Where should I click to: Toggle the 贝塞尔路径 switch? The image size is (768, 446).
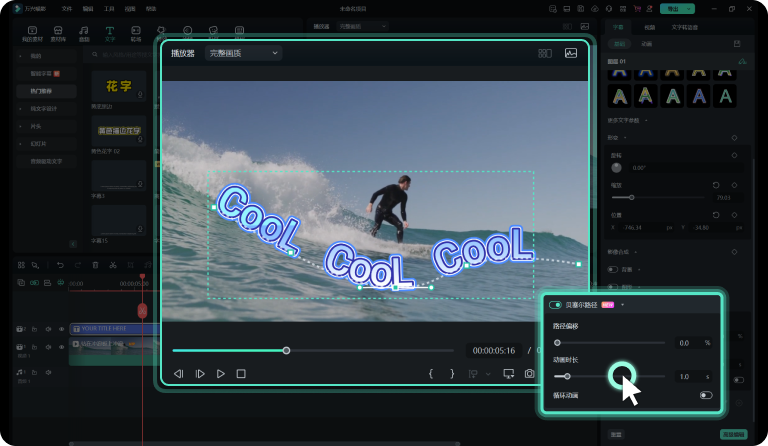[555, 305]
